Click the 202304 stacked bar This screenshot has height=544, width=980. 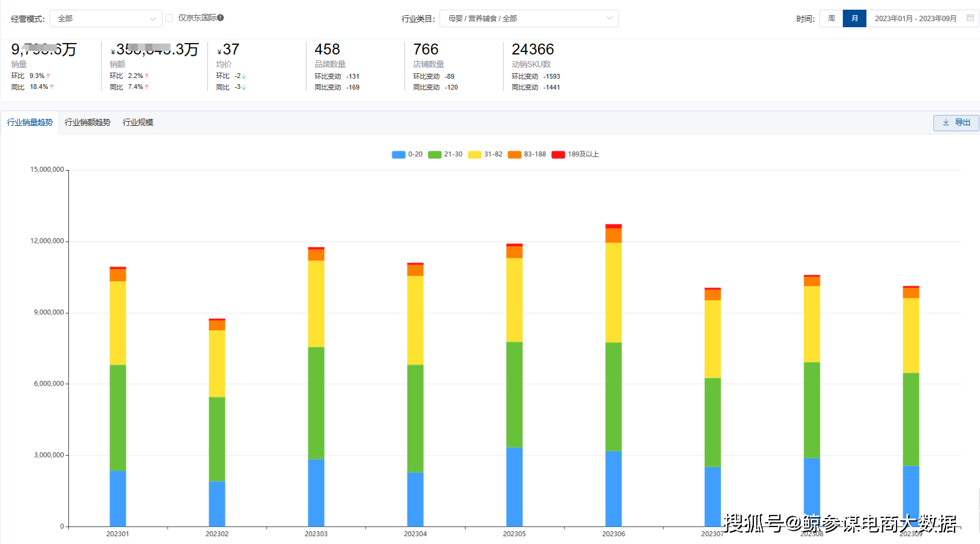pos(415,395)
